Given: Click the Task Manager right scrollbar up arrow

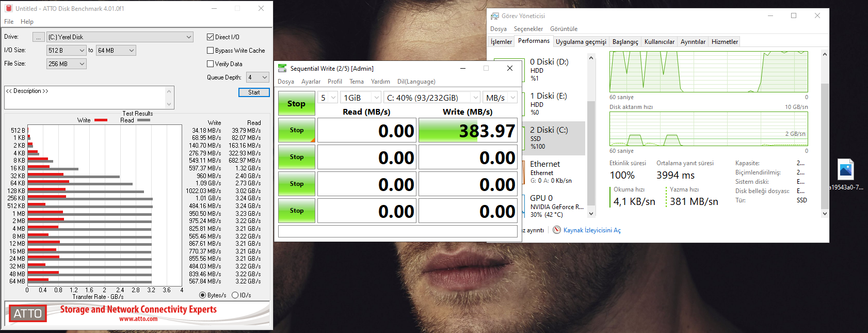Looking at the screenshot, I should pyautogui.click(x=825, y=54).
